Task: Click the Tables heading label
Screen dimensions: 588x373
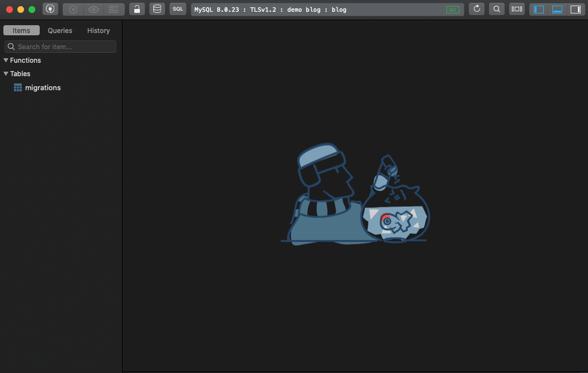Action: pos(20,73)
